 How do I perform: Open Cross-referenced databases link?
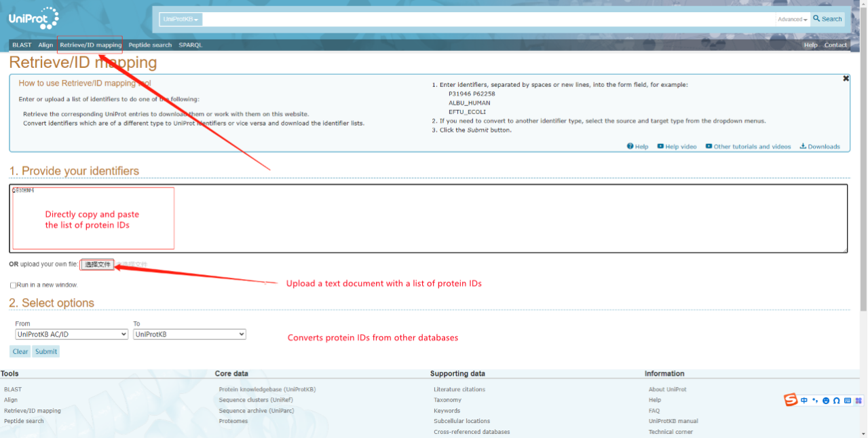click(x=472, y=432)
